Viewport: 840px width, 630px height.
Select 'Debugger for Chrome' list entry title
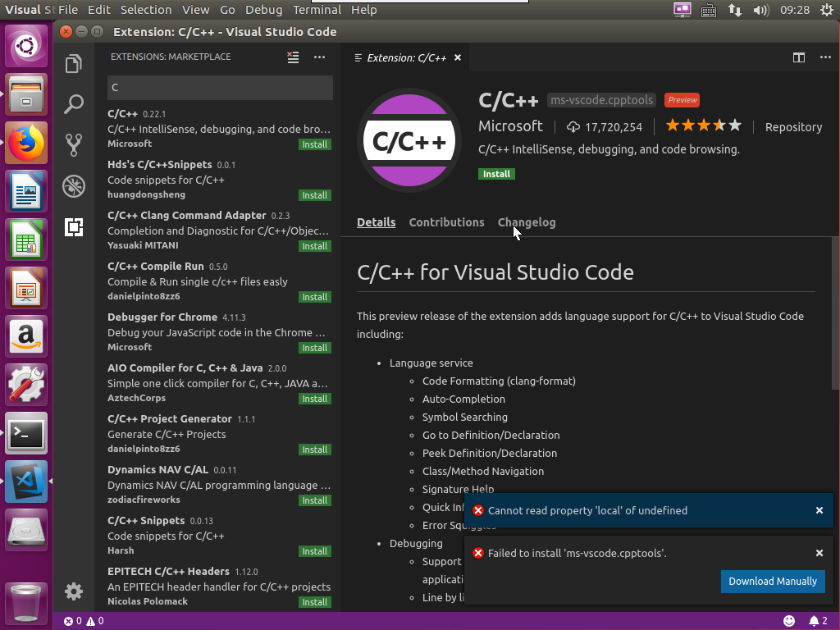[x=162, y=317]
